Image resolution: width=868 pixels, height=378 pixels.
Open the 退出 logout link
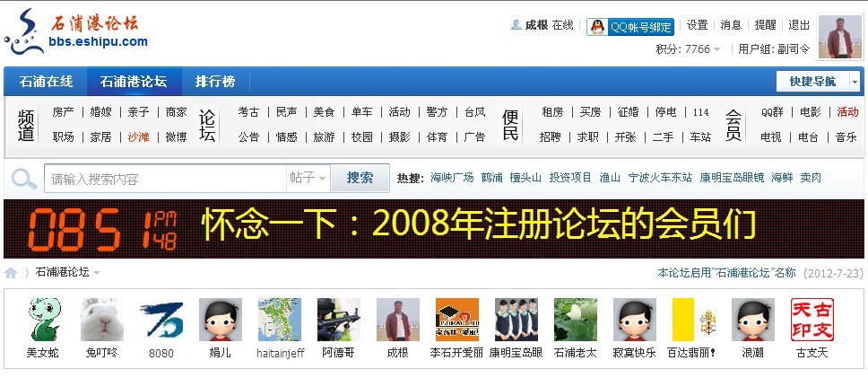point(798,25)
